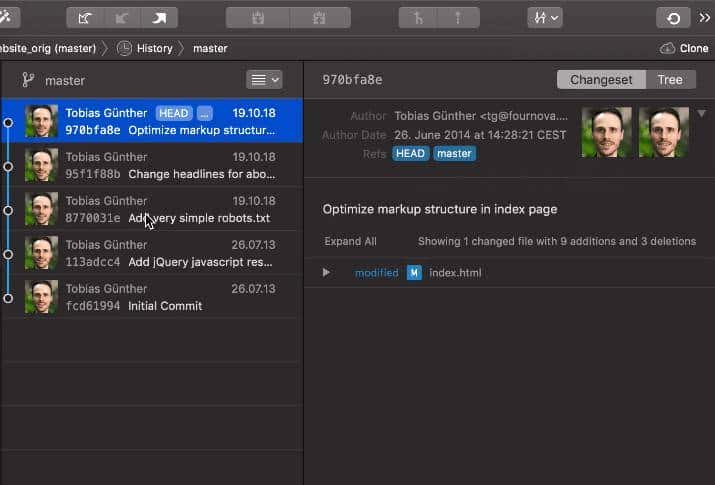Click the website_orig (master) breadcrumb
The height and width of the screenshot is (485, 715).
pos(48,48)
